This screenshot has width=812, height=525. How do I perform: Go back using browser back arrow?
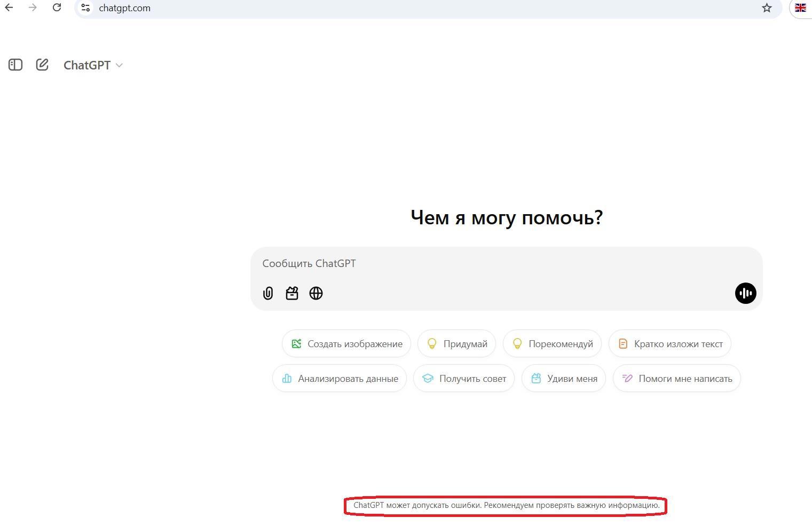(x=9, y=8)
